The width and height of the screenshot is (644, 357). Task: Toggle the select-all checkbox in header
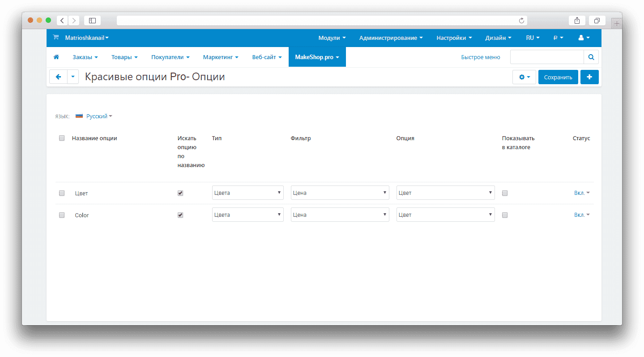pos(62,138)
